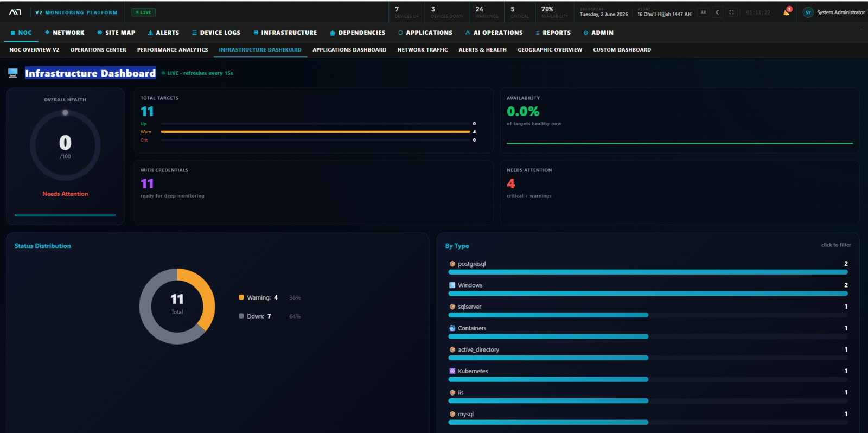Open the Site Map main tab
Screen dimensions: 868x433
pos(116,33)
